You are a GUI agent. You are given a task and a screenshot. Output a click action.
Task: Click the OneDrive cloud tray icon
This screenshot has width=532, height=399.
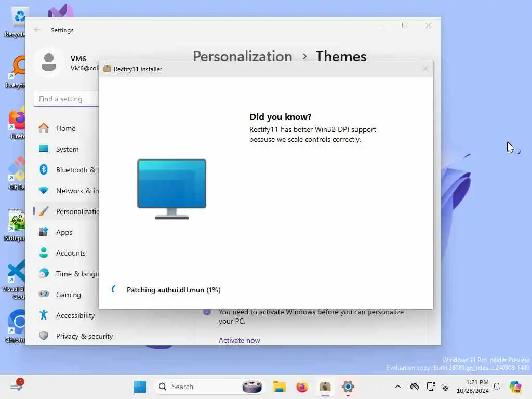pyautogui.click(x=414, y=387)
